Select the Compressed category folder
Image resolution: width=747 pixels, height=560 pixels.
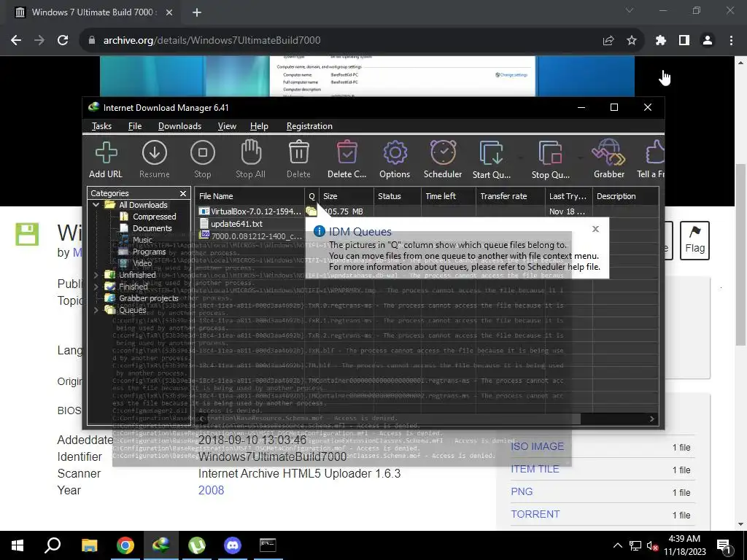tap(148, 217)
